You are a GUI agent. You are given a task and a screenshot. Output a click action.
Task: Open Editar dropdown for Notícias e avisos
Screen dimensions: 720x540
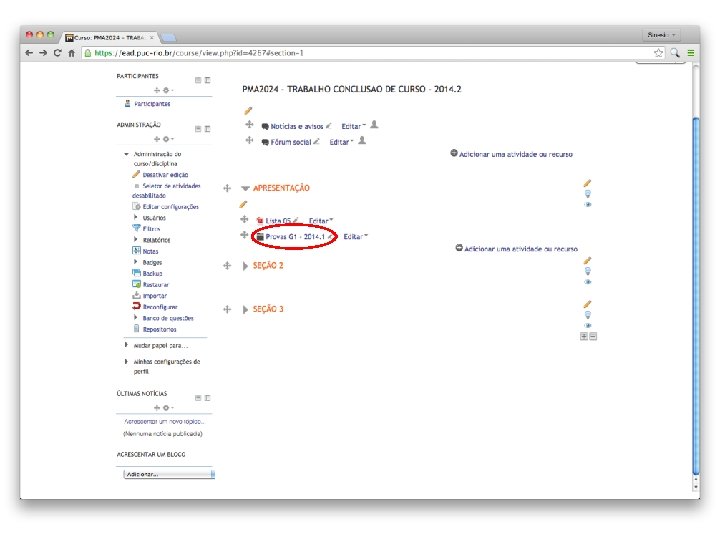coord(354,126)
